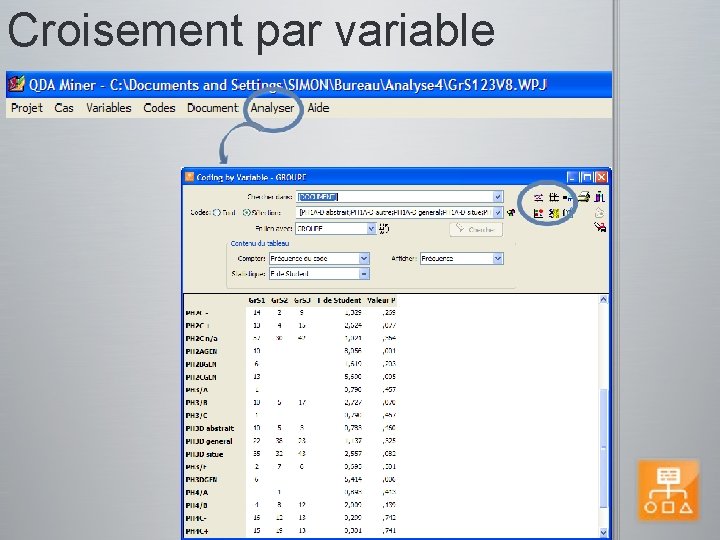Screen dimensions: 720x540
Task: Click the PH3DGEN row label
Action: [x=201, y=479]
